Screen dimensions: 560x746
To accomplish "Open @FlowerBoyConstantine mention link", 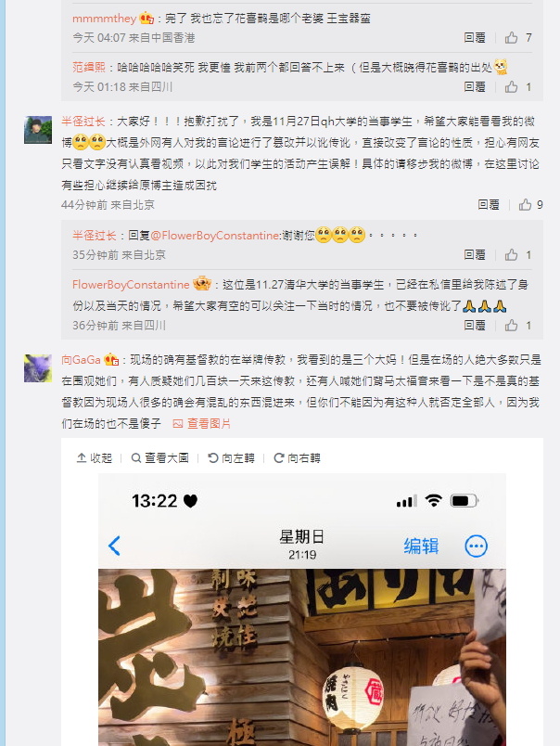I will (216, 235).
